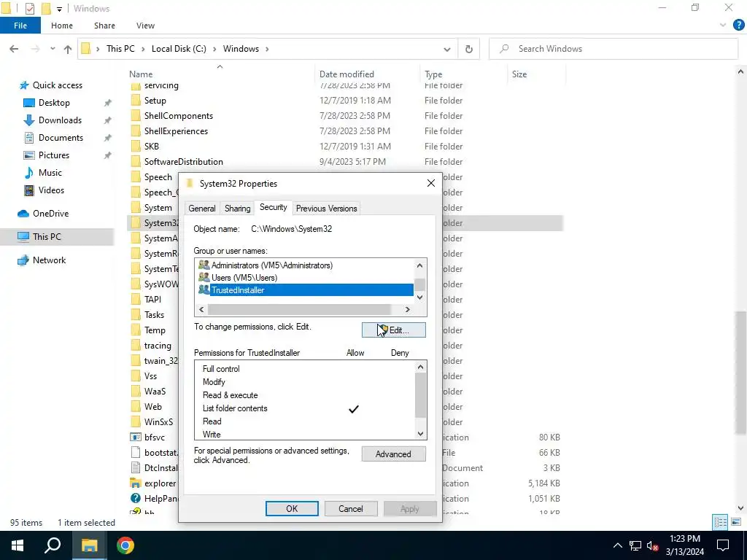Click Local Disk (C:) in address bar
Image resolution: width=747 pixels, height=560 pixels.
tap(179, 49)
